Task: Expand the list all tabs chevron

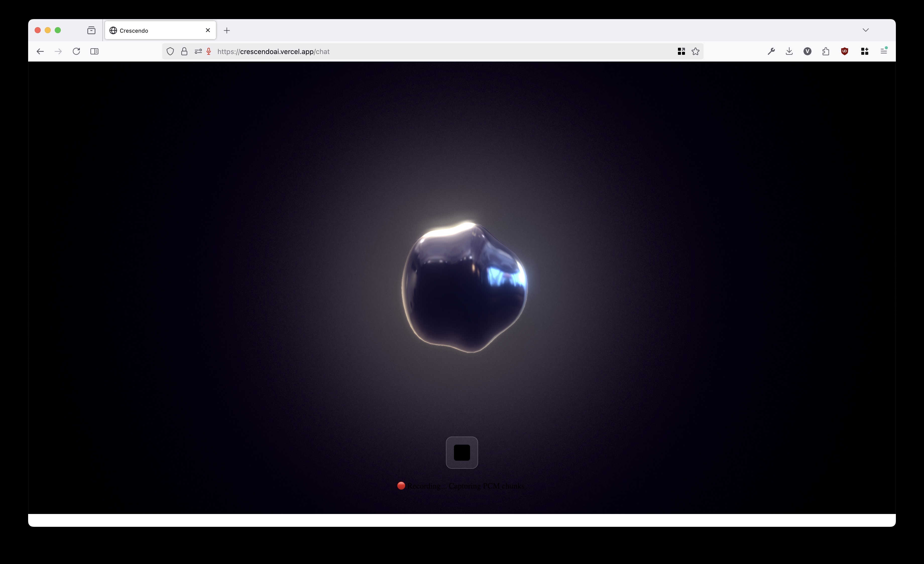Action: [x=865, y=30]
